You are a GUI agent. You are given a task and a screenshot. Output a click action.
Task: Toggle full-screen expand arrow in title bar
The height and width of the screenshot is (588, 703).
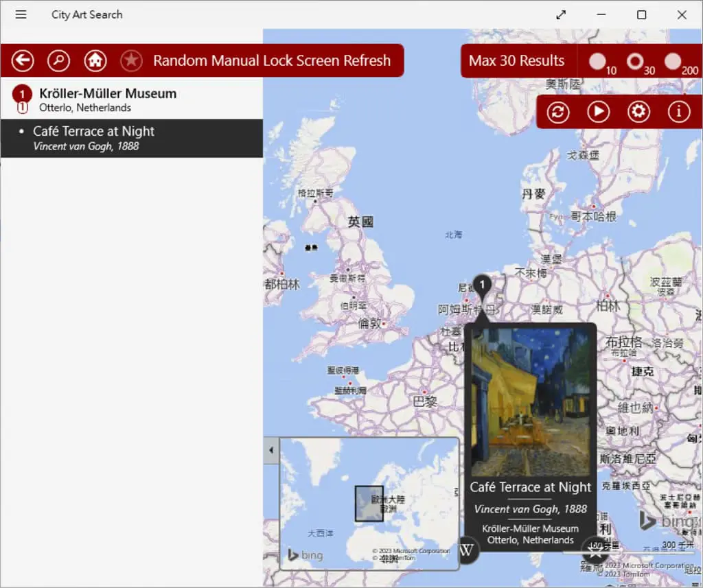click(561, 15)
